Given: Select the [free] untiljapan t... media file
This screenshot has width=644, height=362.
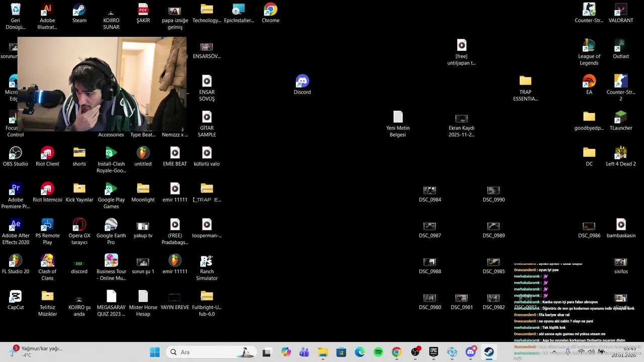Looking at the screenshot, I should [x=461, y=53].
